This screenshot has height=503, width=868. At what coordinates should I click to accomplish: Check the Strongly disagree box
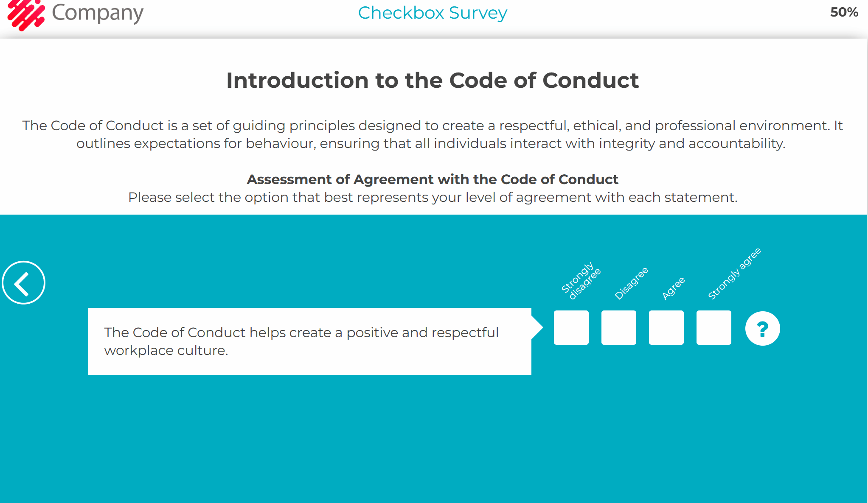(x=571, y=327)
